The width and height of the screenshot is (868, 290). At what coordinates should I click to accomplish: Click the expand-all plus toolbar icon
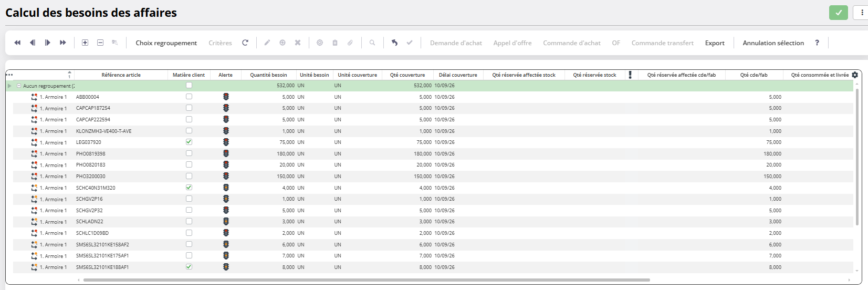85,43
